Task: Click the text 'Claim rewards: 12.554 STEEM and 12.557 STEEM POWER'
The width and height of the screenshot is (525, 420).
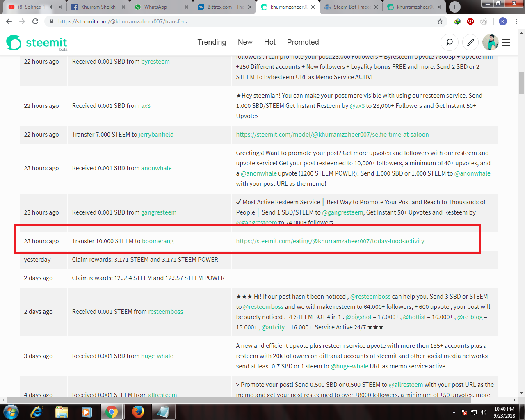Action: pyautogui.click(x=148, y=278)
